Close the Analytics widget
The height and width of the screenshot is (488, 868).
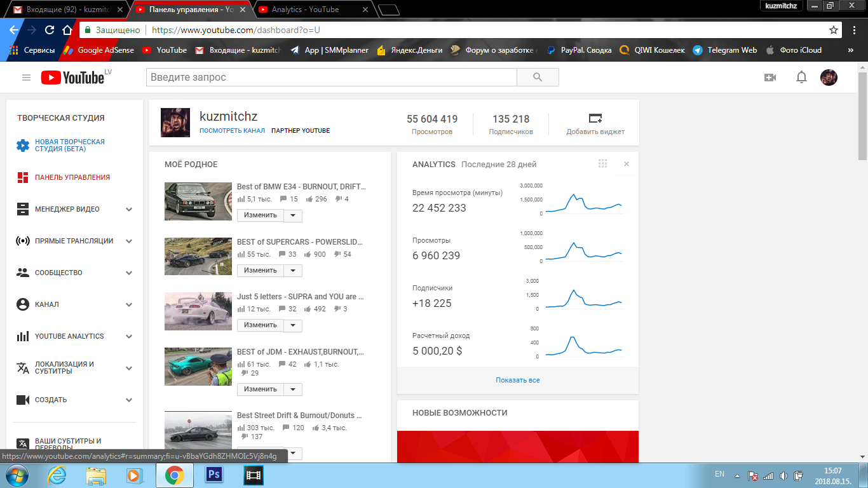[x=627, y=164]
